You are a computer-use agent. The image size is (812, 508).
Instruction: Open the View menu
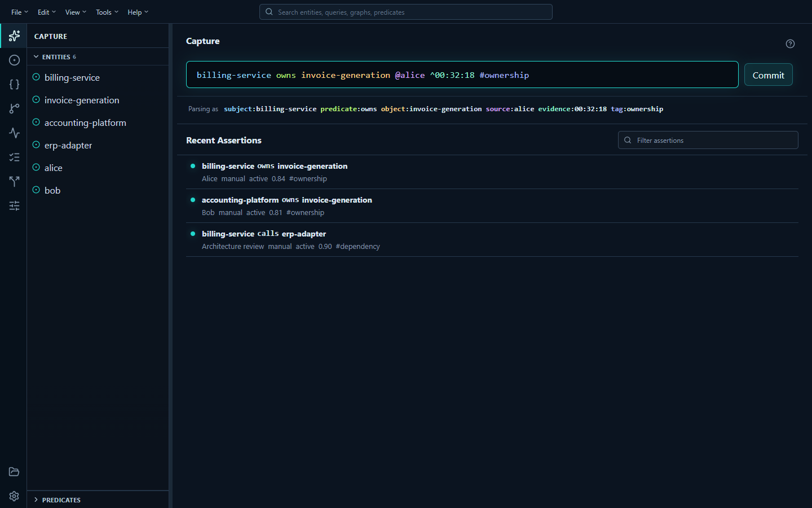(x=76, y=12)
